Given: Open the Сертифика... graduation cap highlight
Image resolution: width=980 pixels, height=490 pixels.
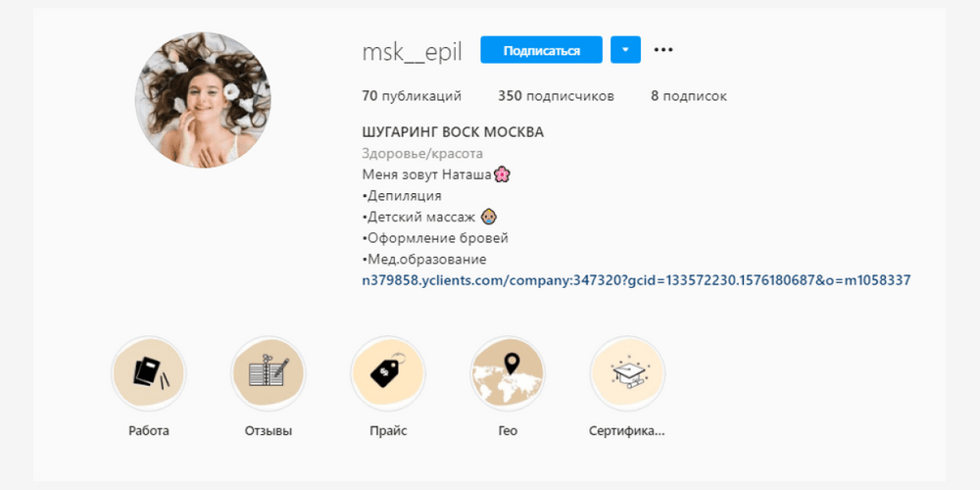Looking at the screenshot, I should 627,373.
